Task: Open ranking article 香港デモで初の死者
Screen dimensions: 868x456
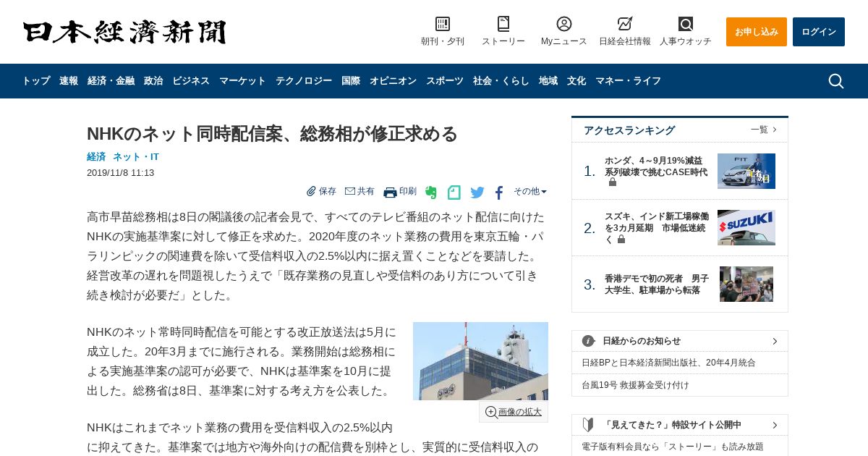Action: coord(657,284)
